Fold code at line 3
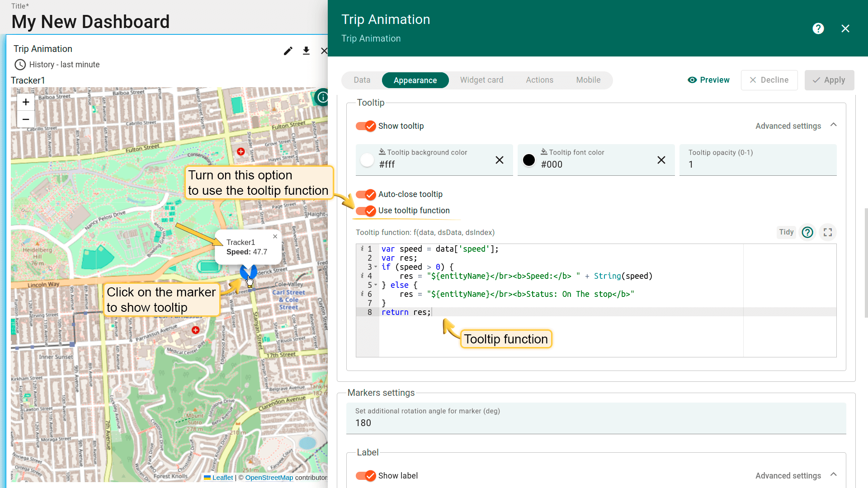The height and width of the screenshot is (488, 868). [x=376, y=267]
